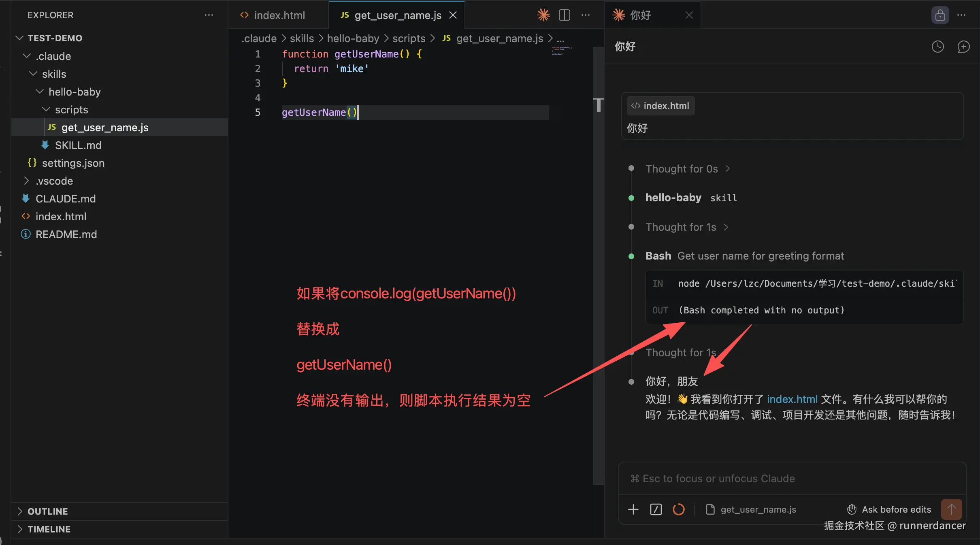Viewport: 980px width, 545px height.
Task: Open README.md in the explorer
Action: 66,234
